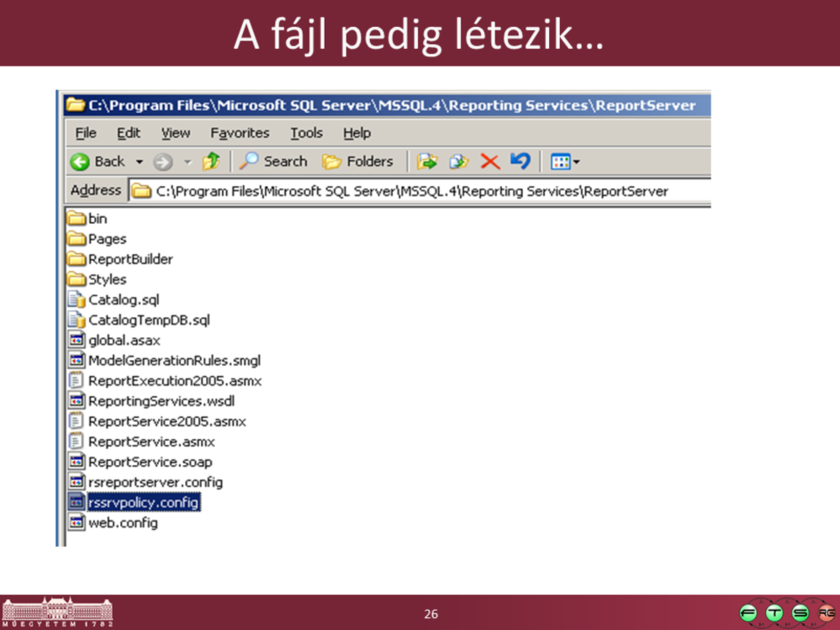Click the green Back arrow icon

[x=81, y=161]
